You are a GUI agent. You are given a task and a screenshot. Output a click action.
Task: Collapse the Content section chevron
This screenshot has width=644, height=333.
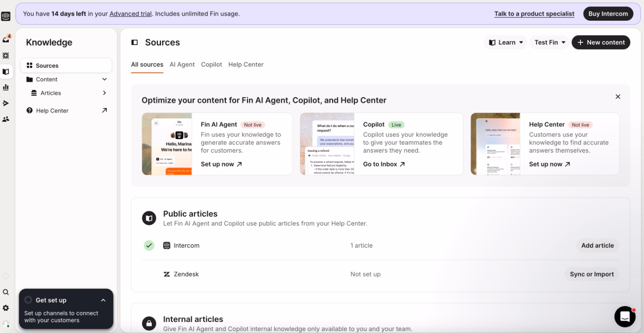[x=104, y=79]
